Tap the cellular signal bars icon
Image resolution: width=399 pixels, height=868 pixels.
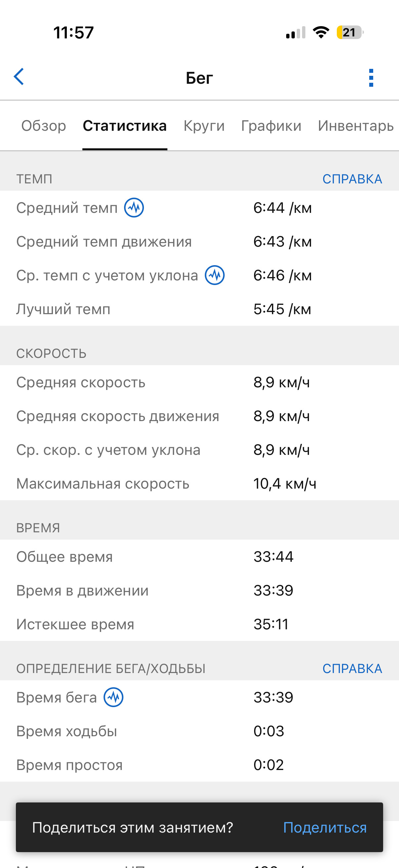pyautogui.click(x=296, y=32)
